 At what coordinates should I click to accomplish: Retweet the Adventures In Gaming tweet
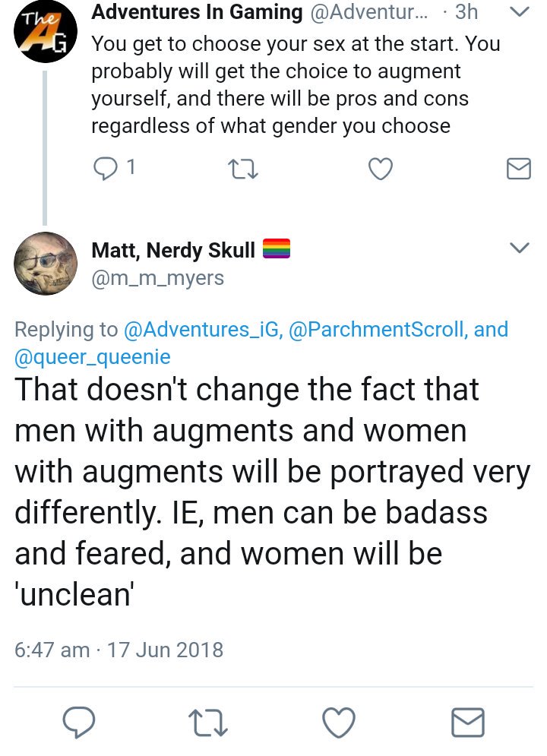point(243,169)
